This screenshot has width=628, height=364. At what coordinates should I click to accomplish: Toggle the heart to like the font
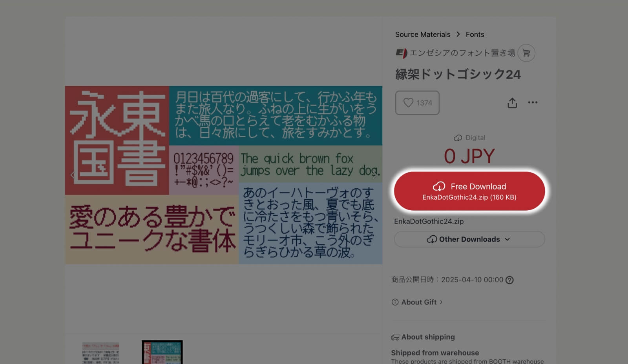coord(407,103)
